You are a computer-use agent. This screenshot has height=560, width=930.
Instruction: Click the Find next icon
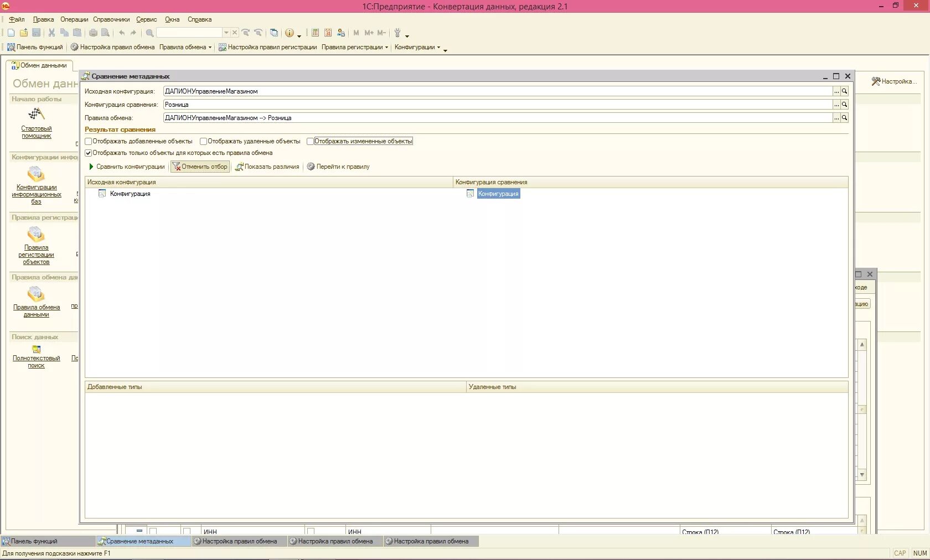[246, 33]
